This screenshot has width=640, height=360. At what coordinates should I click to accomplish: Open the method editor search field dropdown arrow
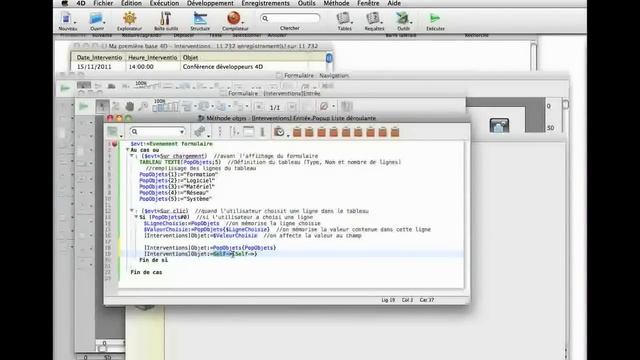182,132
